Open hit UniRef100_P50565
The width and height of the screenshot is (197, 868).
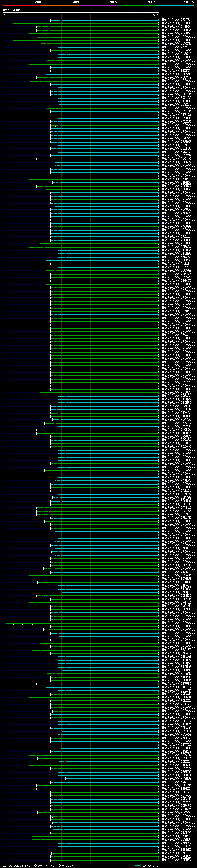coord(177,812)
